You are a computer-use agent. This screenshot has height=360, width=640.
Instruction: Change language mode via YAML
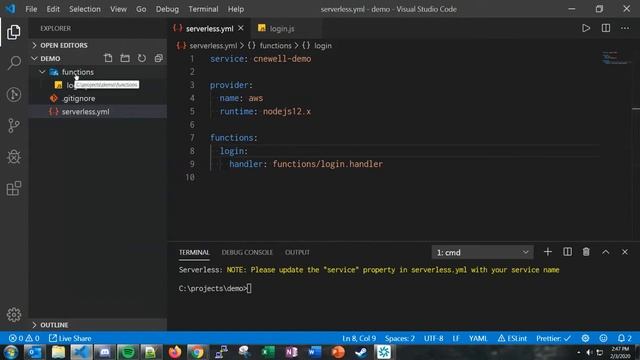(x=478, y=338)
